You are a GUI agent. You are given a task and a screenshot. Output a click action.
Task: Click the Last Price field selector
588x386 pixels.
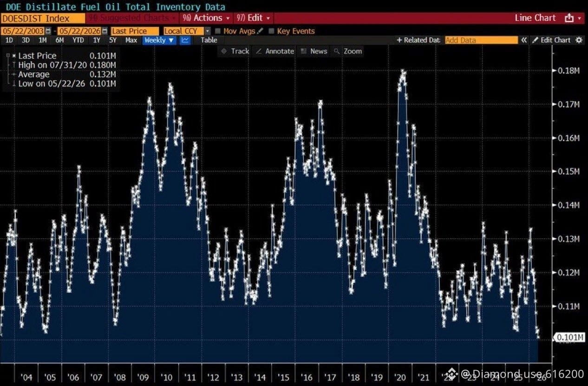pos(135,31)
